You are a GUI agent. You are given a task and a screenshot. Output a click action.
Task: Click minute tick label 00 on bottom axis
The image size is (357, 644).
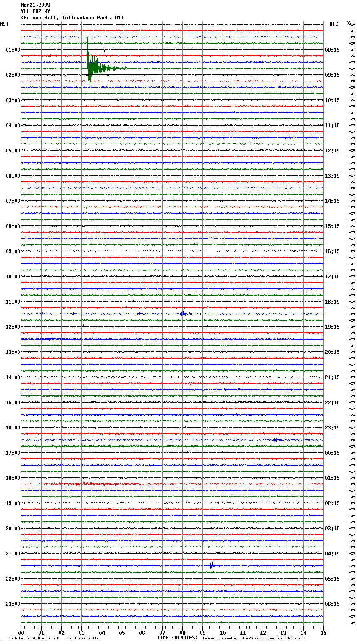[x=21, y=633]
